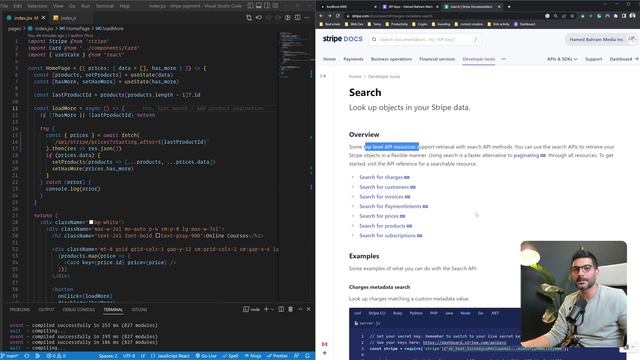Switch to the PROBLEMS panel tab
The width and height of the screenshot is (640, 360).
[20, 310]
